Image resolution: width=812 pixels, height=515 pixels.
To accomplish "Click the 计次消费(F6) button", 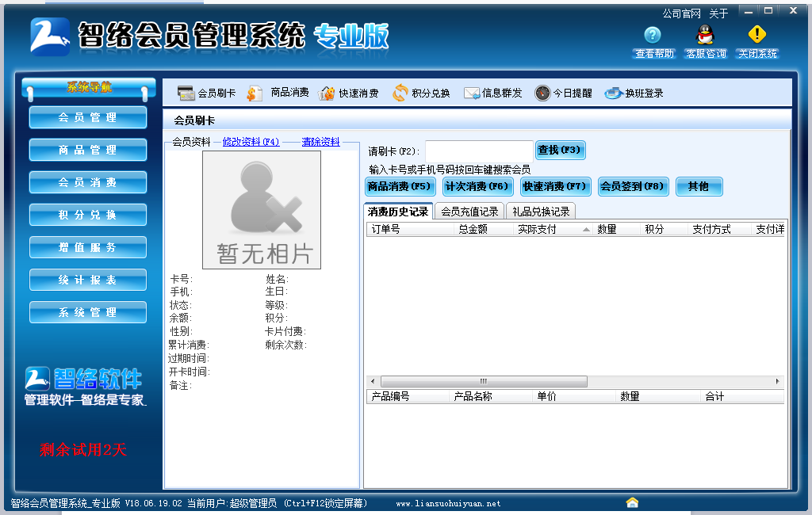I will 477,186.
